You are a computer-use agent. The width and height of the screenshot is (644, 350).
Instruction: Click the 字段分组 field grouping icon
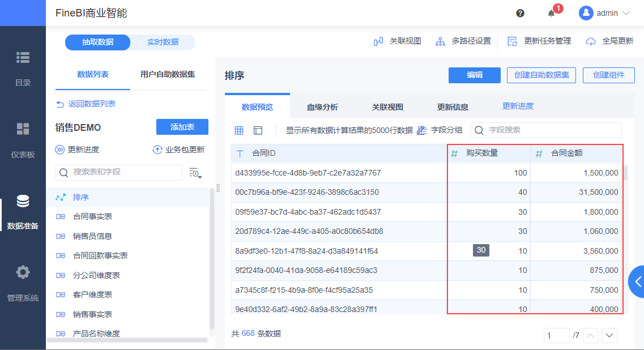pyautogui.click(x=422, y=130)
